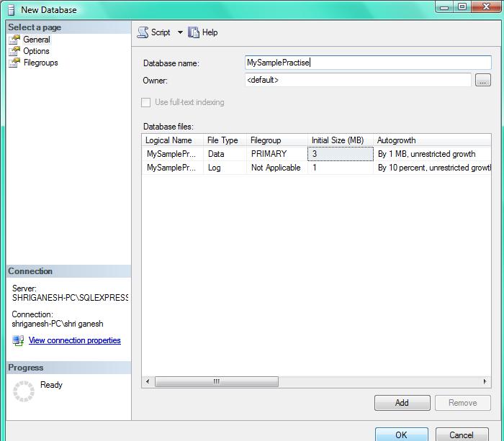This screenshot has height=441, width=504.
Task: Close the New Database window
Action: coord(486,7)
